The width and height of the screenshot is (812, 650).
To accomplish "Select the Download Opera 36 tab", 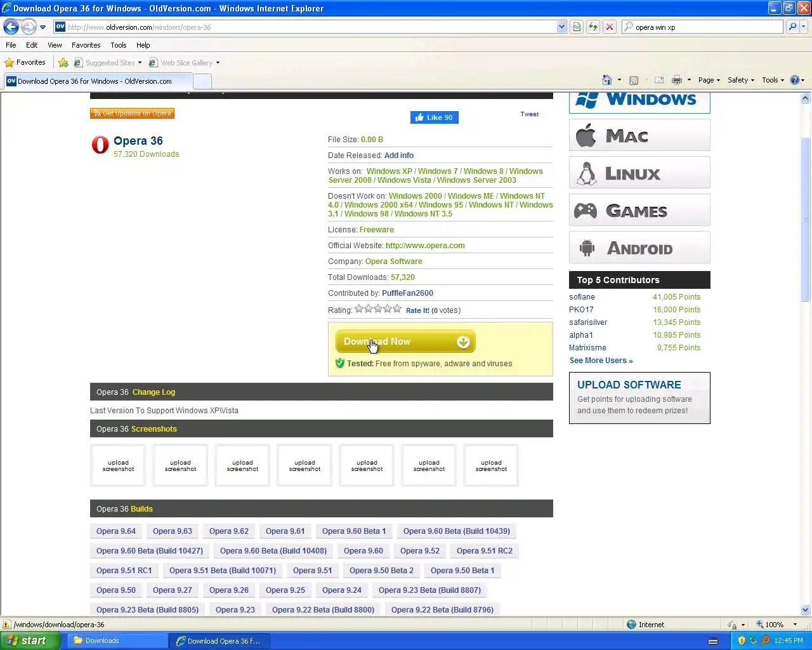I will tap(97, 81).
